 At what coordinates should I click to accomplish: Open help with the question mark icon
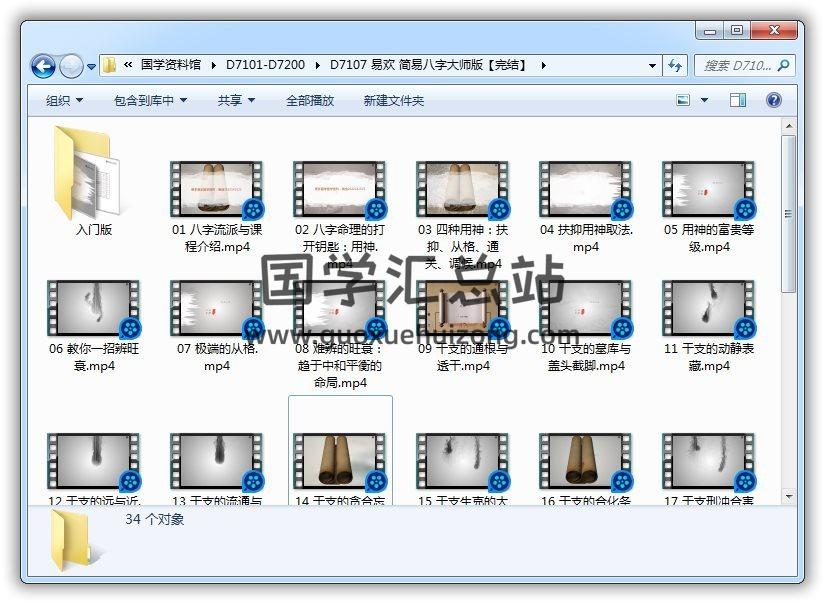tap(774, 100)
